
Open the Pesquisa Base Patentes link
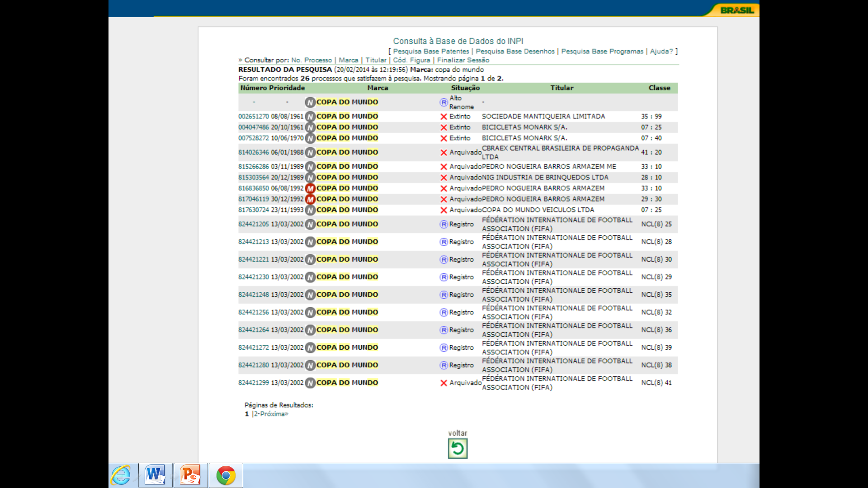coord(431,52)
